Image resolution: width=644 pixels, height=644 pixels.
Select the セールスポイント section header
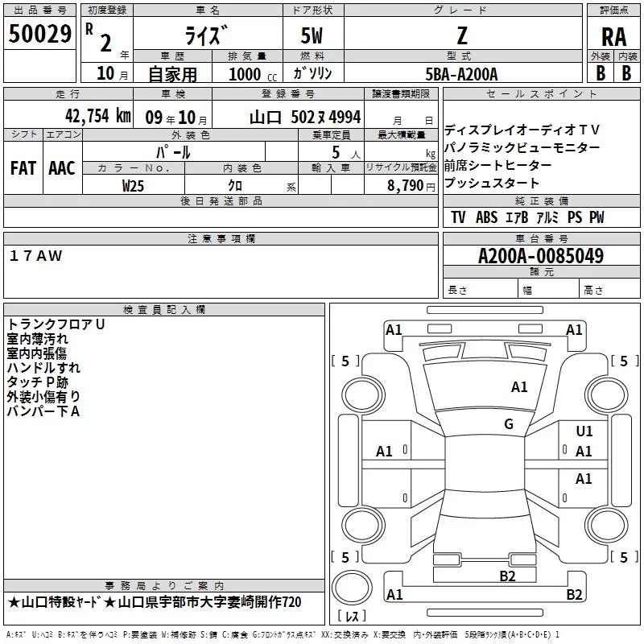tap(541, 93)
